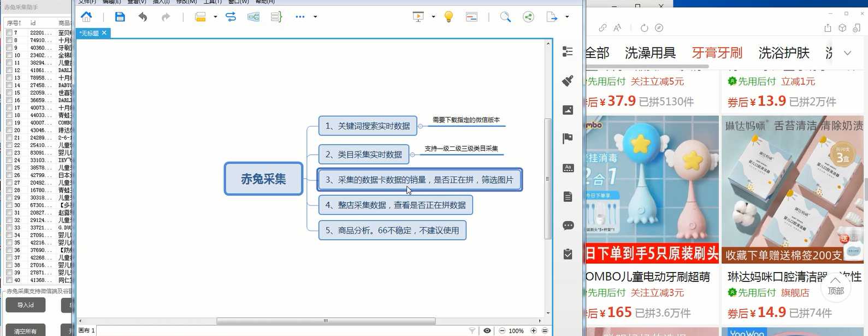Click the share icon at the browser's top right
The image size is (868, 336).
pos(828,28)
